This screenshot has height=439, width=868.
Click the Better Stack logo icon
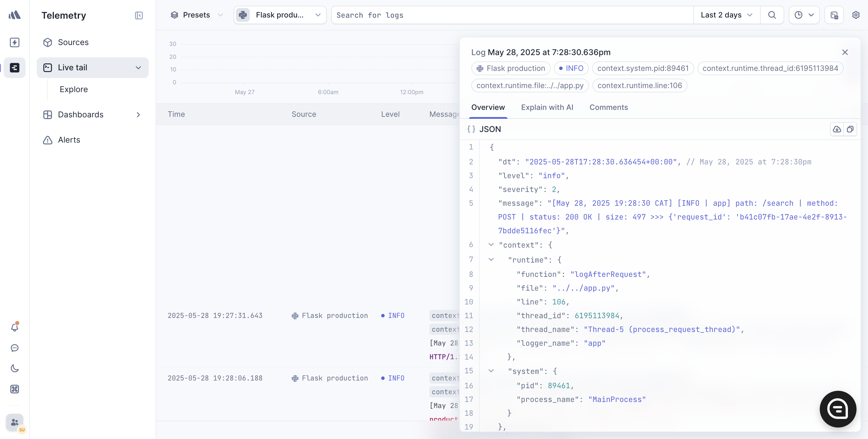click(14, 15)
